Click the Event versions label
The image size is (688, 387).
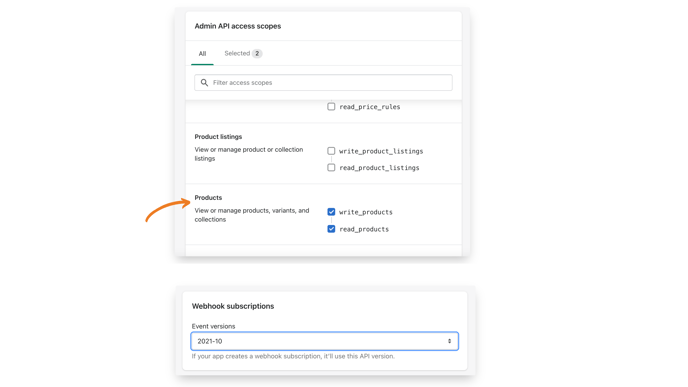(x=213, y=326)
